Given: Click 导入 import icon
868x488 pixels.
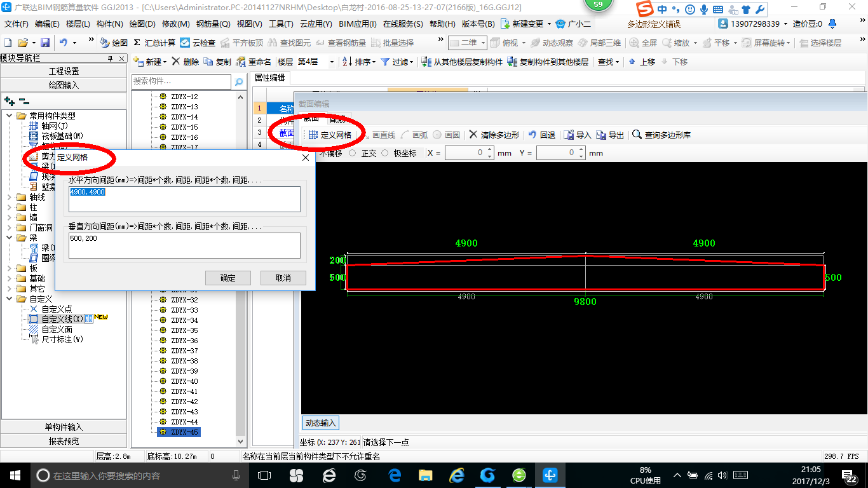Looking at the screenshot, I should pos(578,135).
